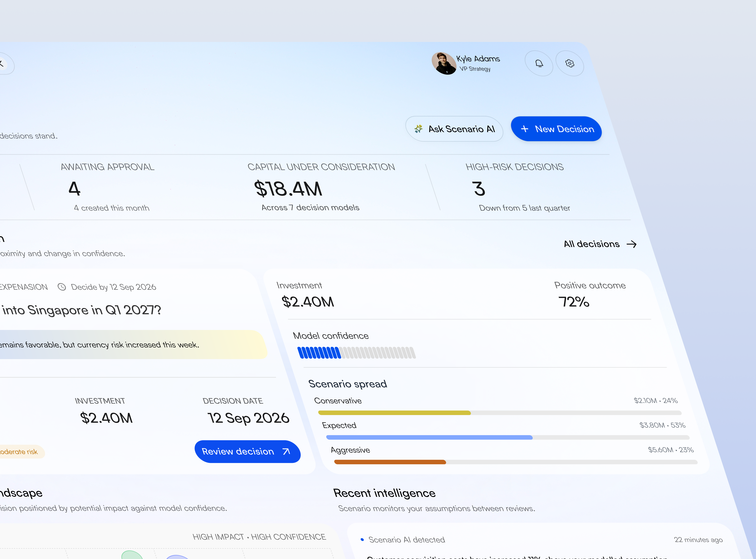Open the notifications bell
The width and height of the screenshot is (756, 559).
(539, 63)
